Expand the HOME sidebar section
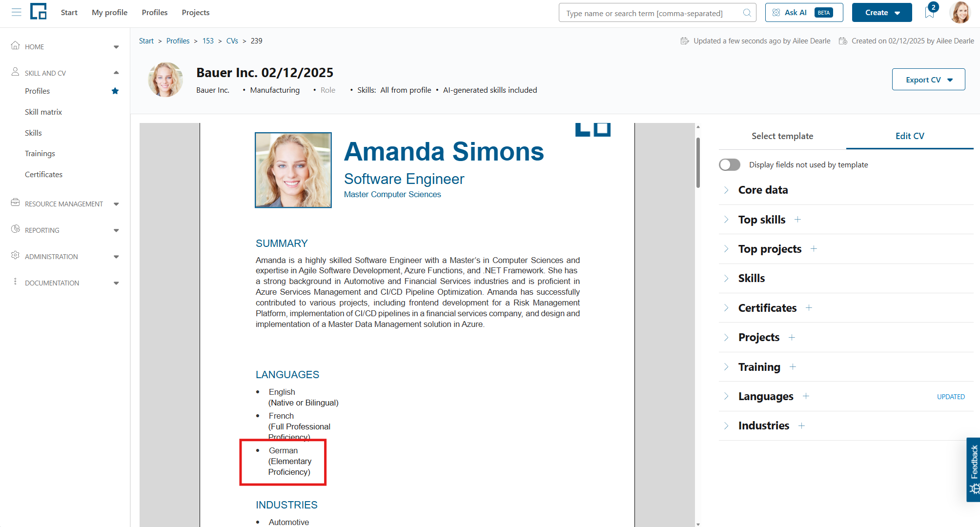This screenshot has height=527, width=980. pyautogui.click(x=116, y=47)
